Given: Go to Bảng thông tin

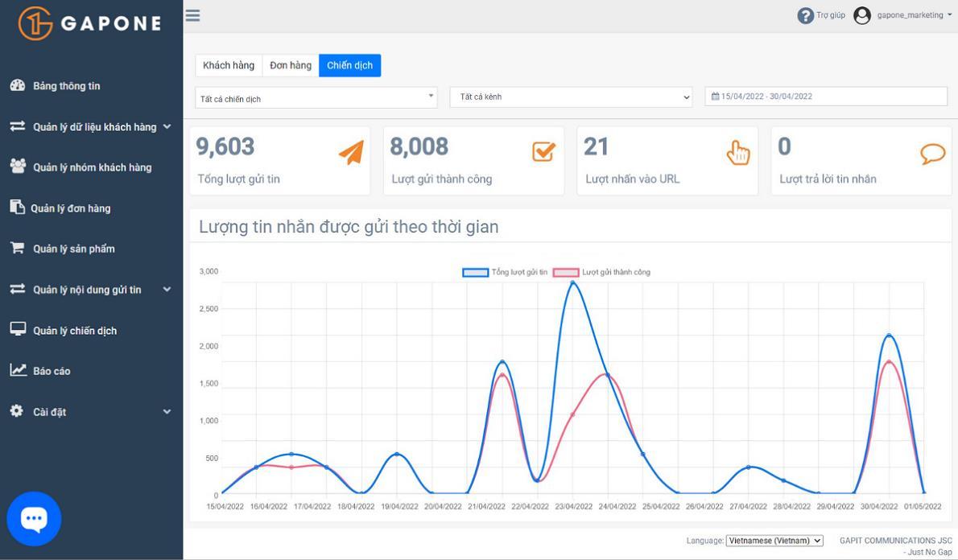Looking at the screenshot, I should tap(66, 85).
